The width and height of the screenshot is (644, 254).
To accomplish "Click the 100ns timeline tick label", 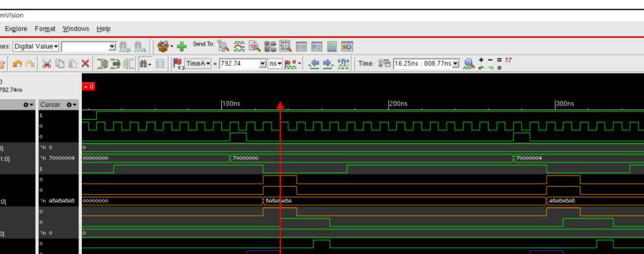I will (231, 104).
